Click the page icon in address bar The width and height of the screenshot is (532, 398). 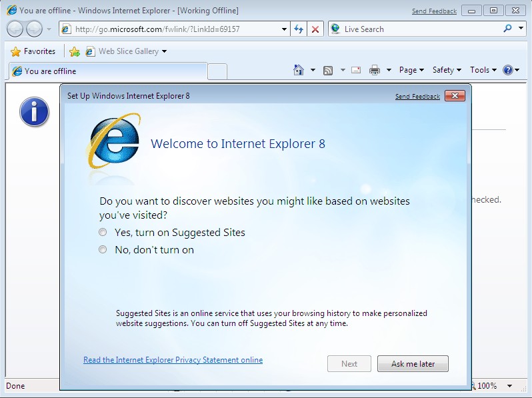66,29
